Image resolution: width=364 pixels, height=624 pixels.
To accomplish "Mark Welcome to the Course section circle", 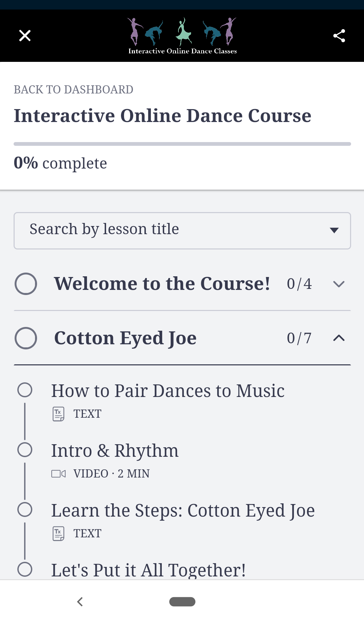I will click(26, 284).
